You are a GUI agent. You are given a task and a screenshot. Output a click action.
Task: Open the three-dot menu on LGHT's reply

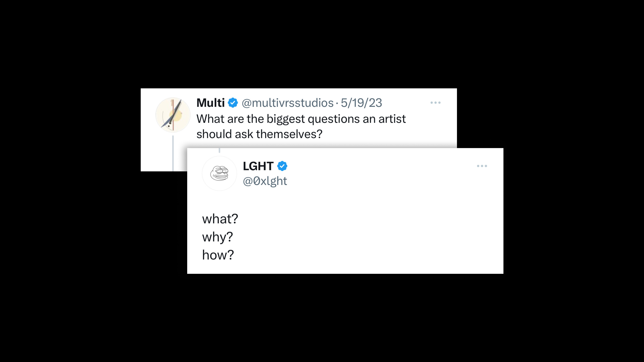pyautogui.click(x=482, y=166)
